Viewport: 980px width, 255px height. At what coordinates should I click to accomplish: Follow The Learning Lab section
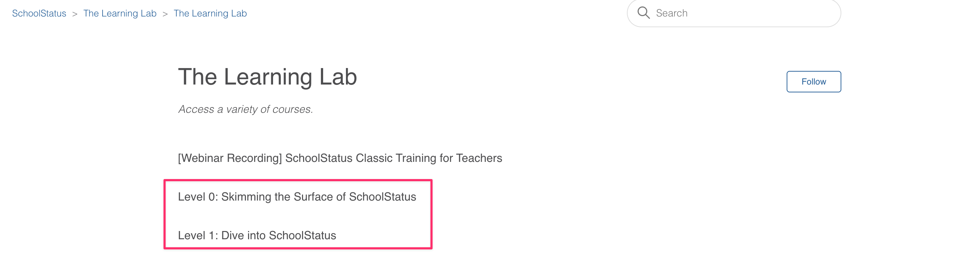(814, 82)
